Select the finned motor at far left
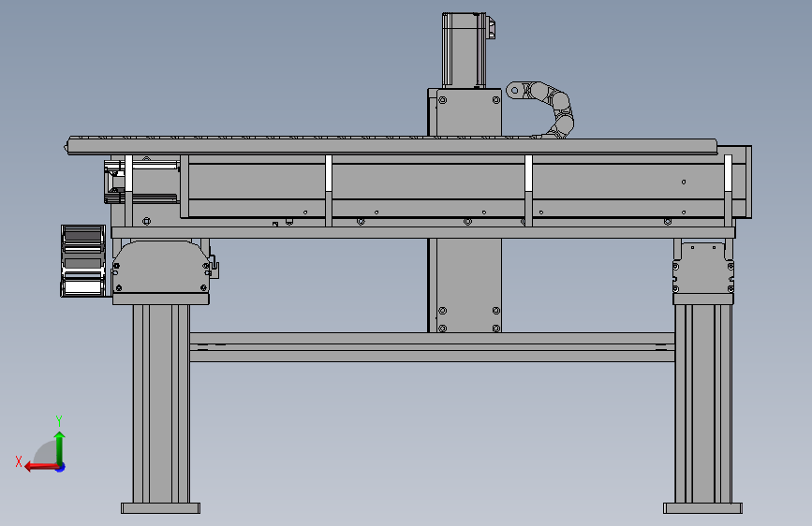 click(82, 261)
